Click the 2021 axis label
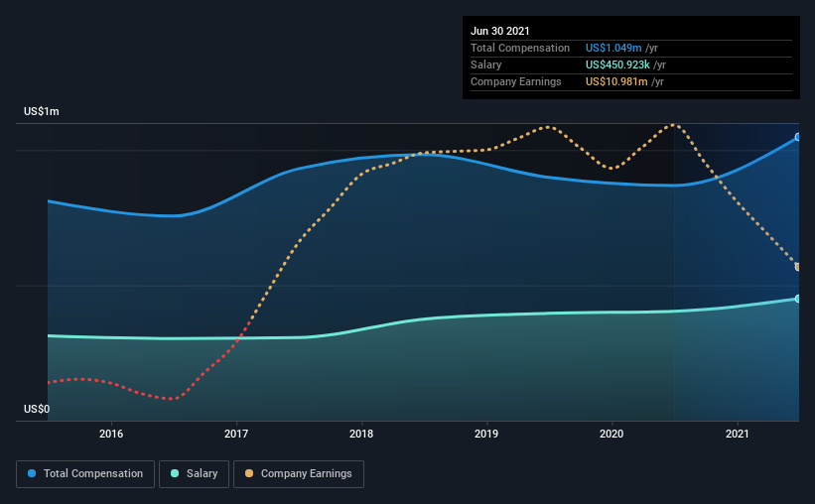815x504 pixels. [x=737, y=434]
